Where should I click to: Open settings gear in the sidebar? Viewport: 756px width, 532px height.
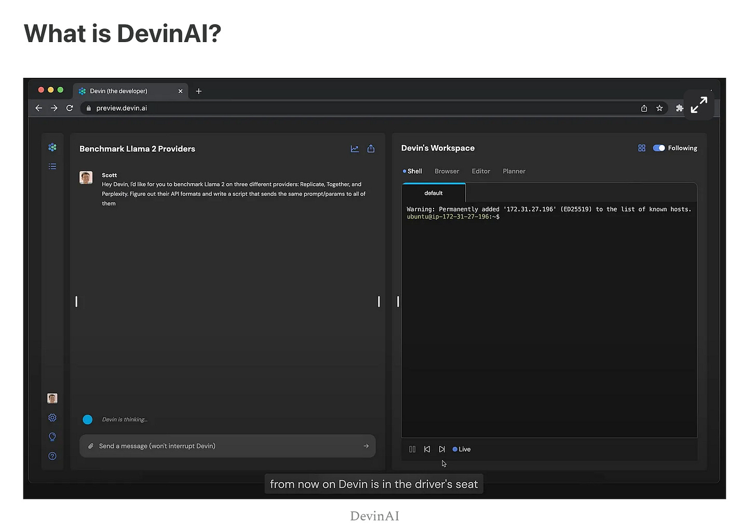tap(52, 417)
